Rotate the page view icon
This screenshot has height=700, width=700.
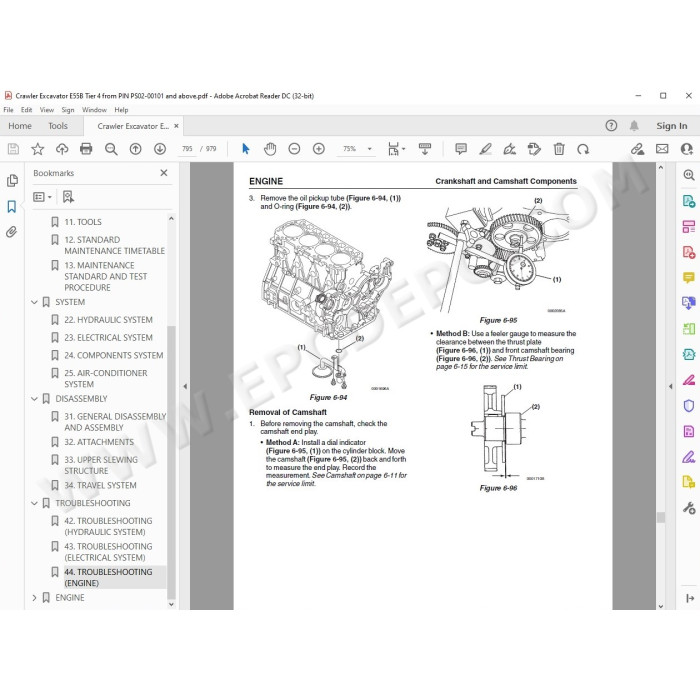[x=583, y=149]
